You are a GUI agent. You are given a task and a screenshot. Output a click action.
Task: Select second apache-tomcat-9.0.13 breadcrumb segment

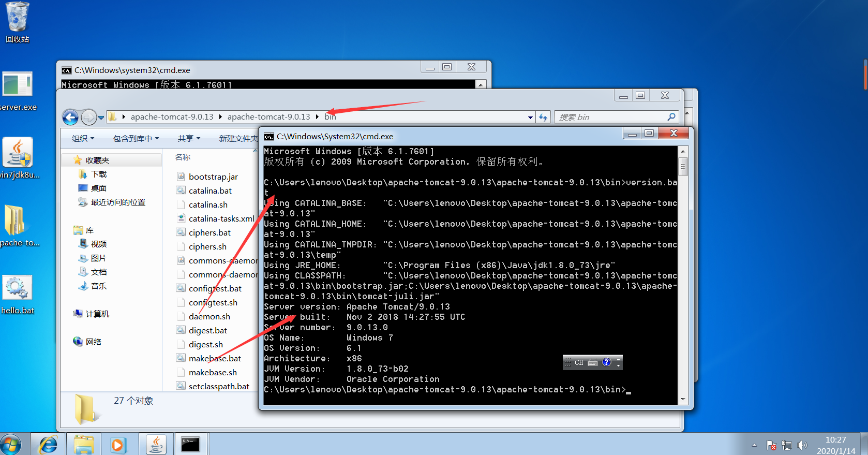pos(268,117)
